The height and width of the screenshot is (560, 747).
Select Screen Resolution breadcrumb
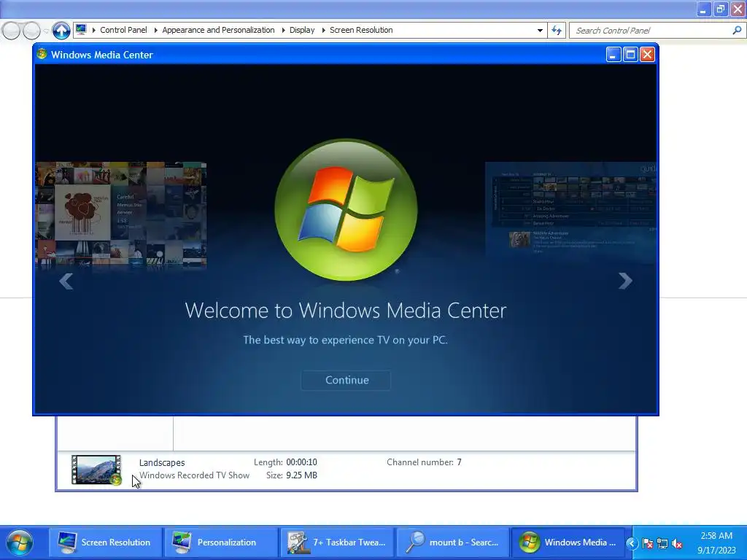361,30
